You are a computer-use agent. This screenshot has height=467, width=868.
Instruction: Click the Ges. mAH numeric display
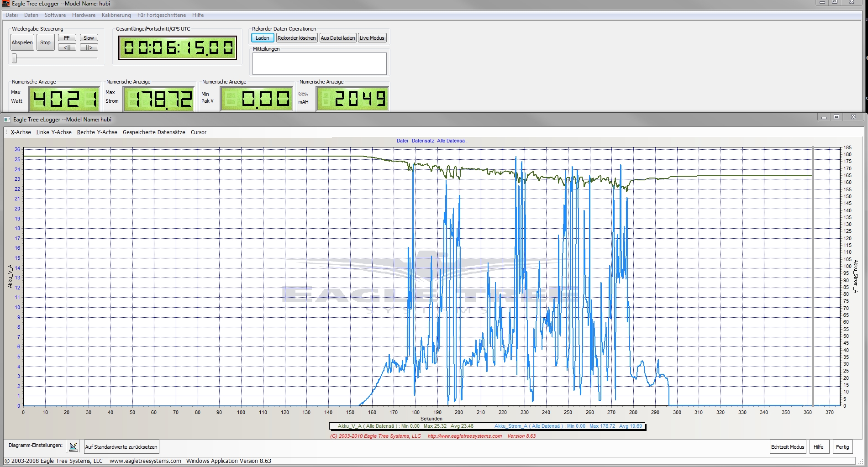352,99
